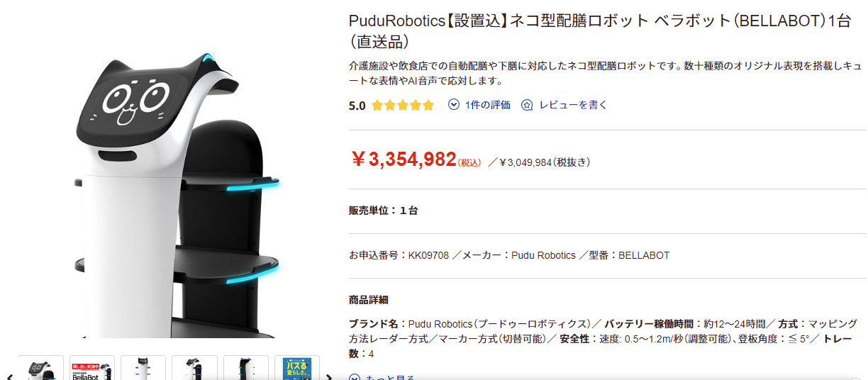868x380 pixels.
Task: Advance thumbnail carousel with right arrow
Action: click(328, 376)
